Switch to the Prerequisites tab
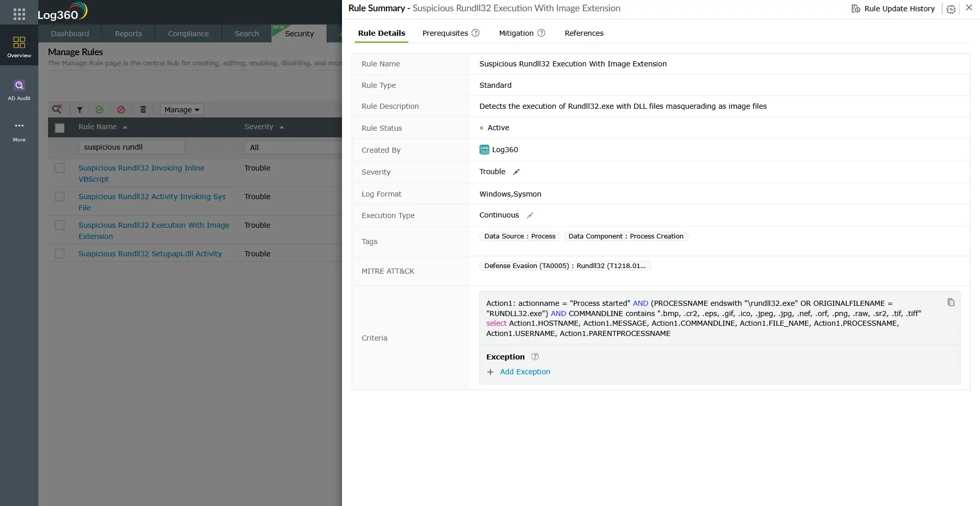Viewport: 980px width, 506px height. (445, 33)
